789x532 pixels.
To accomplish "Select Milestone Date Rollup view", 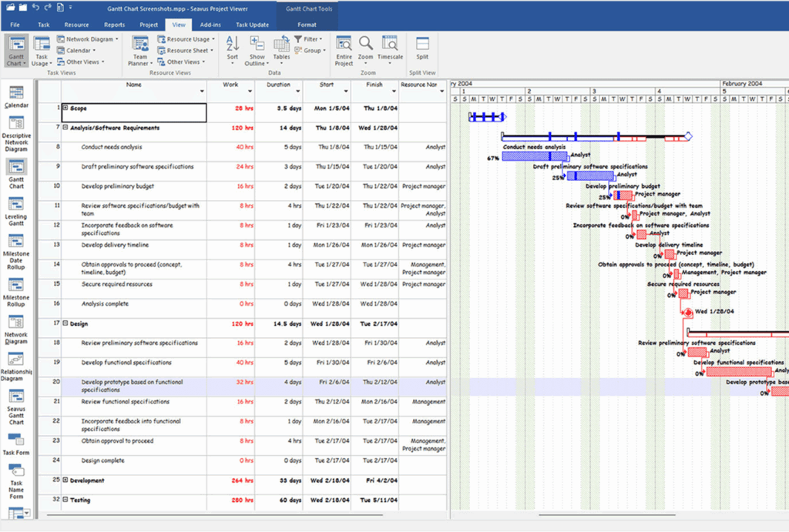I will [x=16, y=253].
